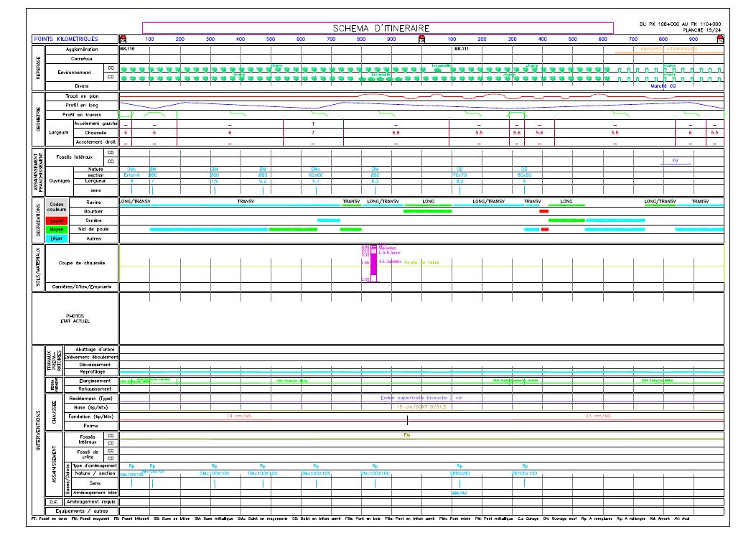This screenshot has width=756, height=535.
Task: Click the PLANCHE 15/24 sheet number
Action: tap(701, 29)
